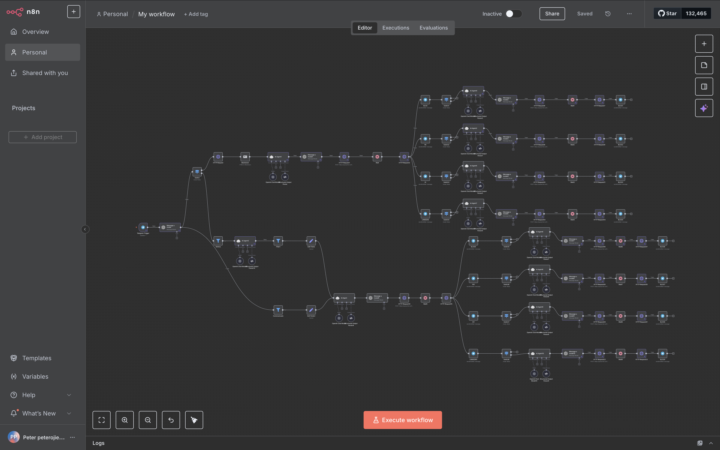Click the Shared with you share icon

pos(14,73)
